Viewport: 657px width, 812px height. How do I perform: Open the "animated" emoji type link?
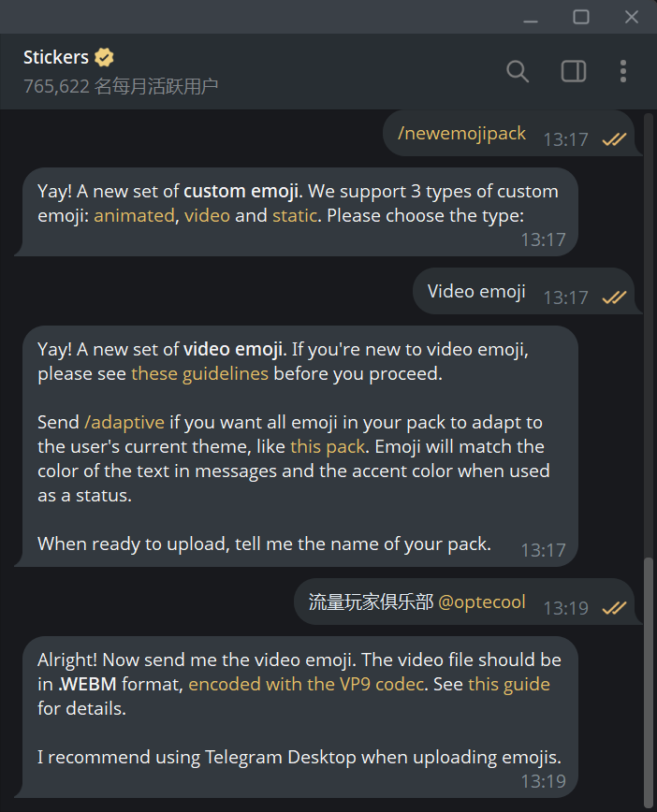(x=134, y=215)
